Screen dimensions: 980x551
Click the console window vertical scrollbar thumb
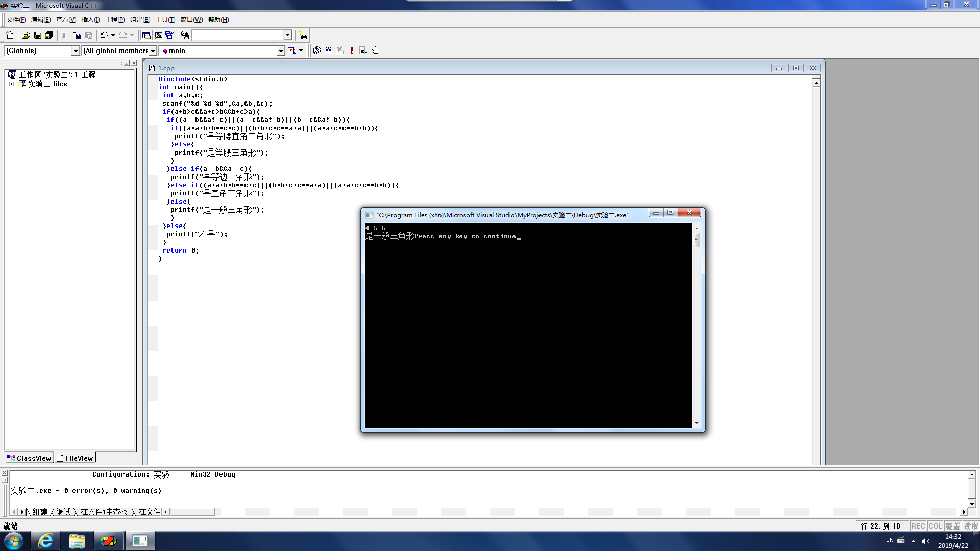[x=696, y=240]
